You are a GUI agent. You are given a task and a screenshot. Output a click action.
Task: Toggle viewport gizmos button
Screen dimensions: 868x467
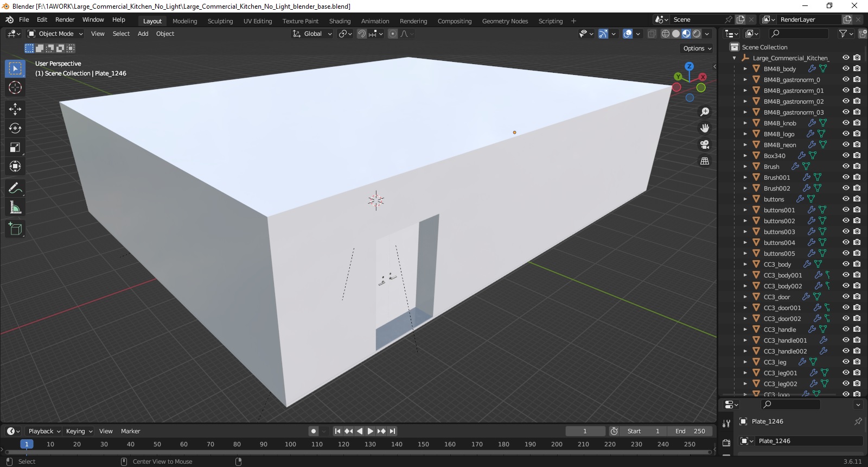pyautogui.click(x=603, y=34)
